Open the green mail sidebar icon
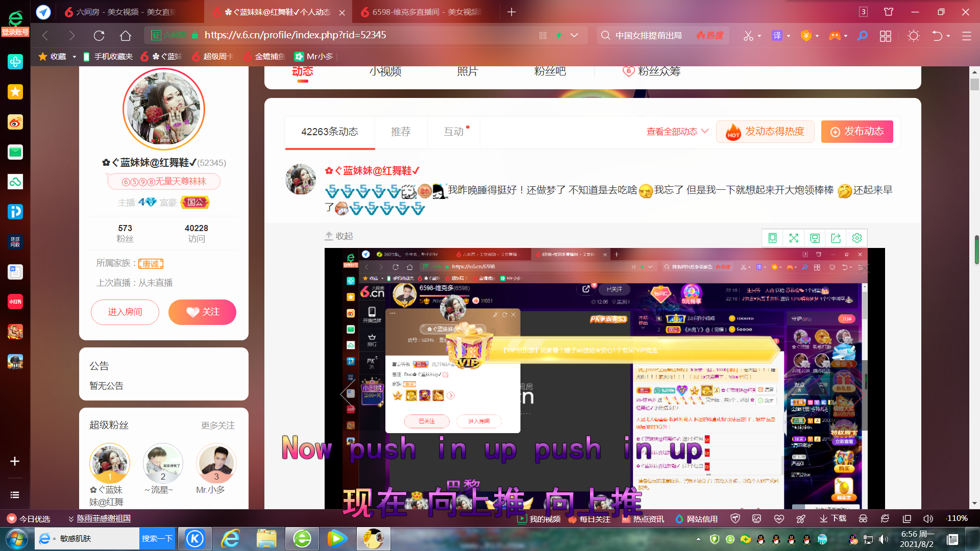Screen dimensions: 980x551 [15, 152]
